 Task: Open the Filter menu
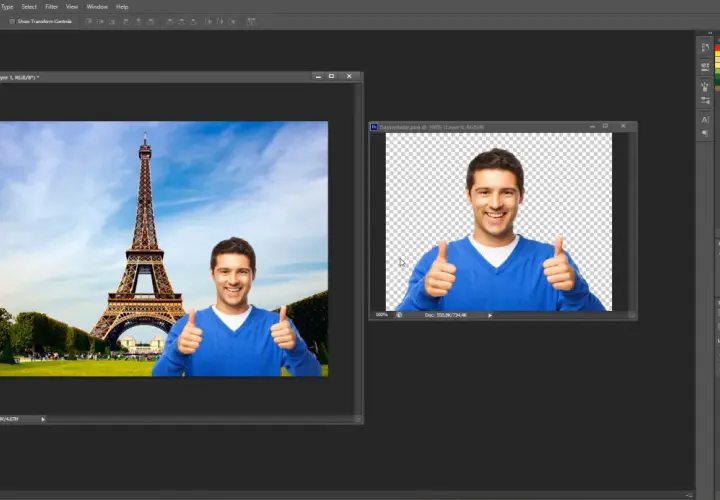(51, 7)
